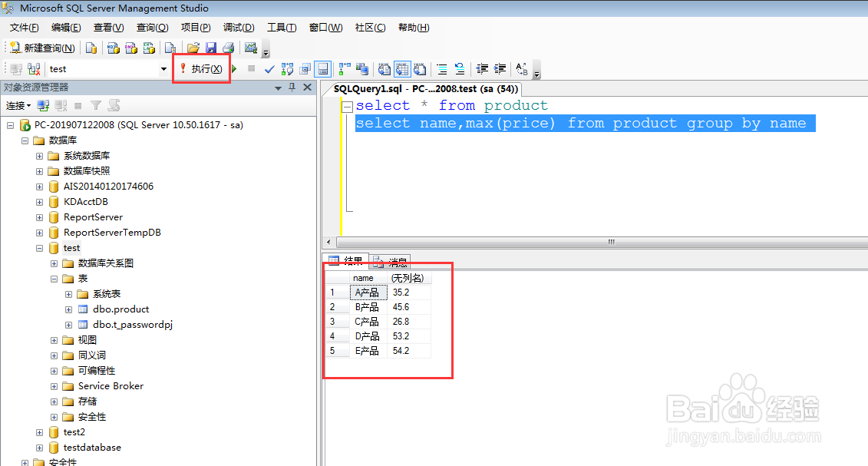Select ReportServerTempDB database

coord(112,233)
